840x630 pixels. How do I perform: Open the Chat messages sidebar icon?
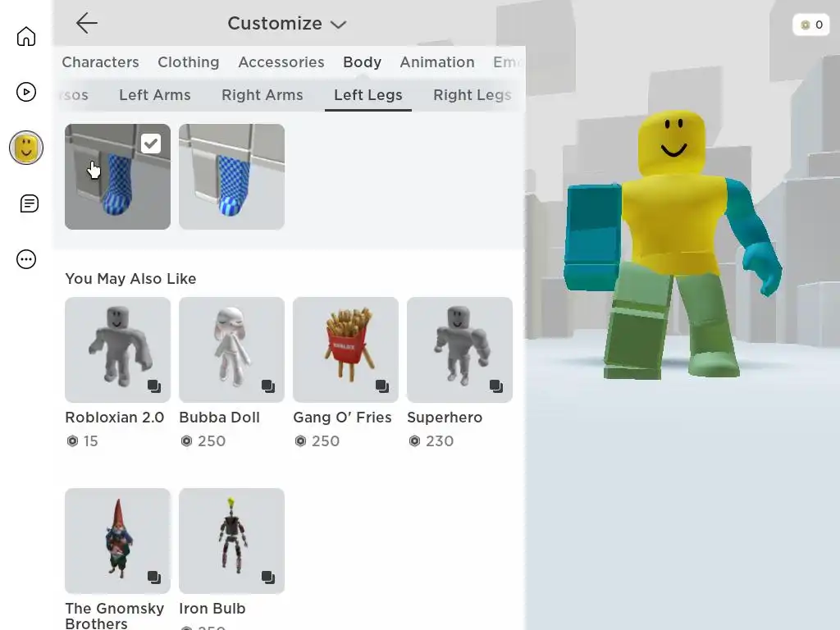point(29,203)
